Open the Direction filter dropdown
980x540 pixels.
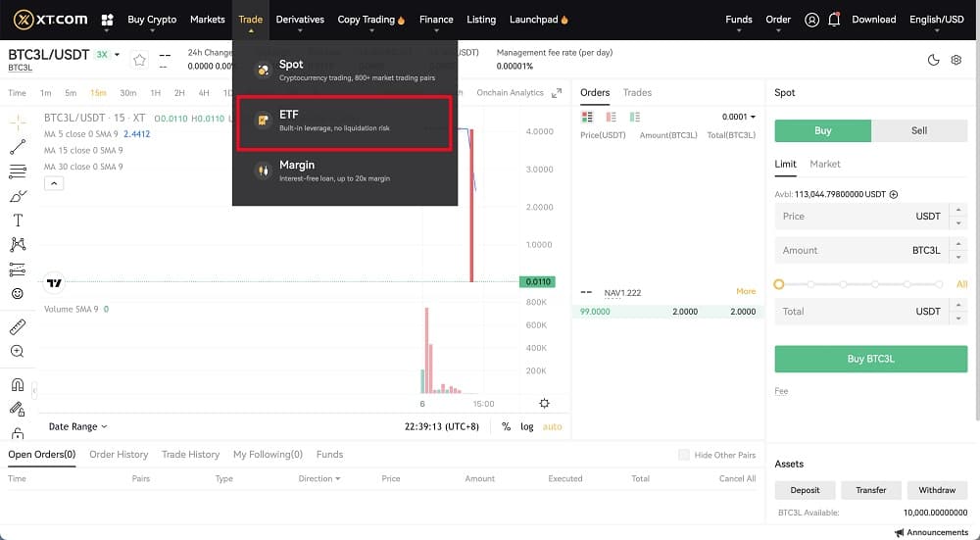pos(319,479)
